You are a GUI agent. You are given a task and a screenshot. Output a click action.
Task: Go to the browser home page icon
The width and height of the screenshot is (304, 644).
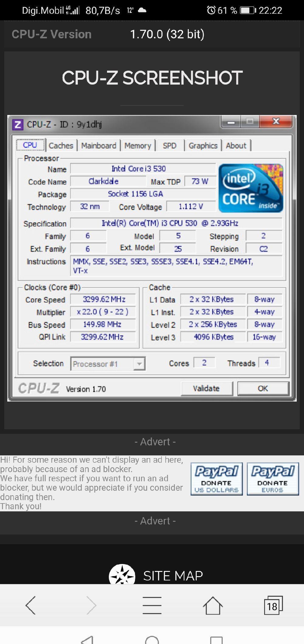(x=213, y=605)
